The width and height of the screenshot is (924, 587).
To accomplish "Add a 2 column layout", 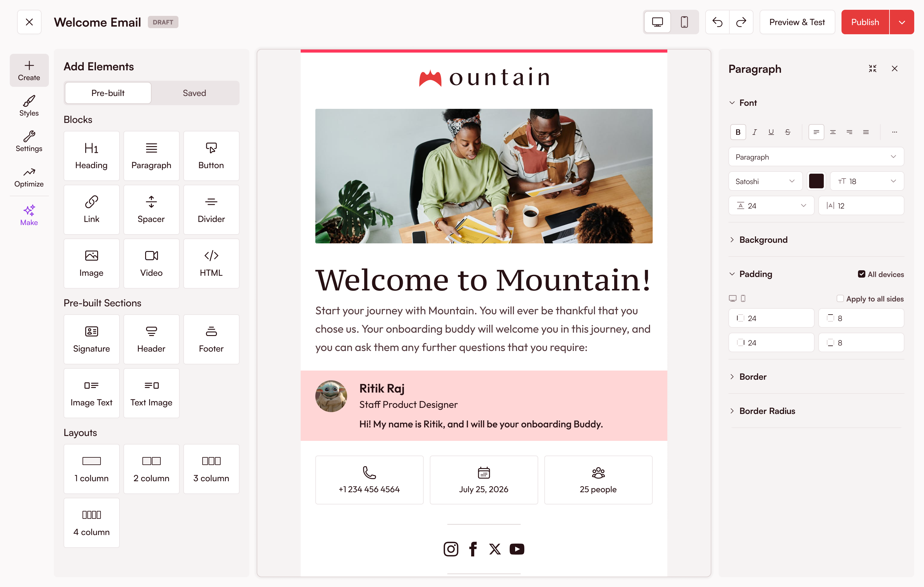I will 151,469.
